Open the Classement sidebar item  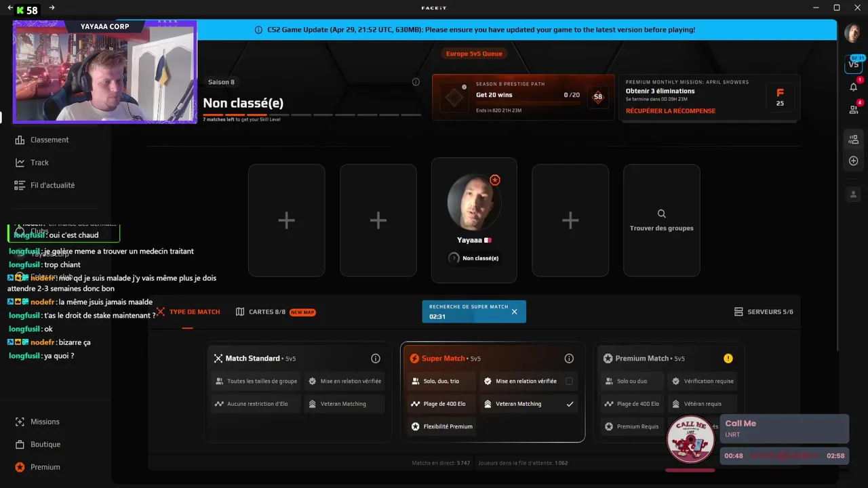tap(42, 140)
